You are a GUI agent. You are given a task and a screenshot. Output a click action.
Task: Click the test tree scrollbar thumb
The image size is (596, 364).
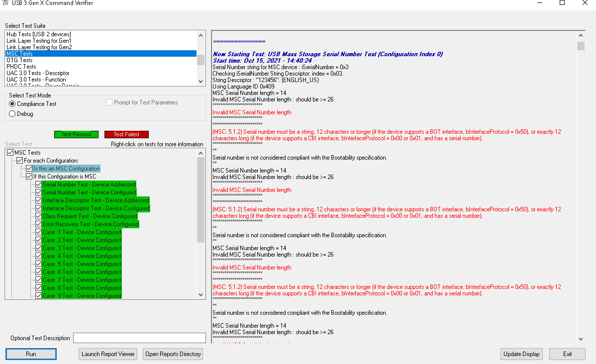(200, 200)
